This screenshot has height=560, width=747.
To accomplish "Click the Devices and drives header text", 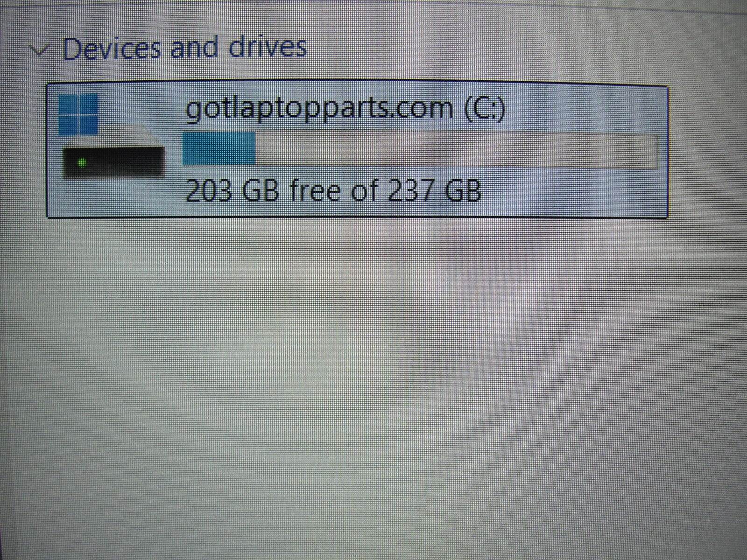I will 184,48.
